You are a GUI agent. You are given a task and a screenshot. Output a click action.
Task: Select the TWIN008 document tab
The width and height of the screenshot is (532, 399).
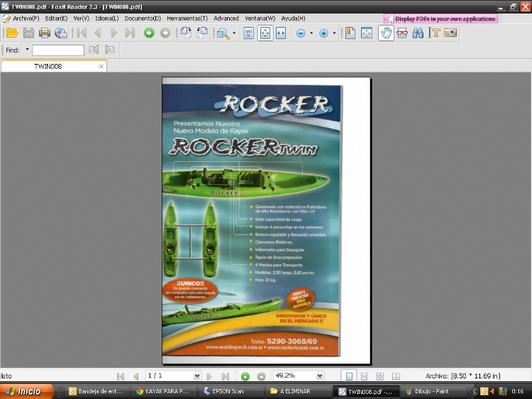48,66
